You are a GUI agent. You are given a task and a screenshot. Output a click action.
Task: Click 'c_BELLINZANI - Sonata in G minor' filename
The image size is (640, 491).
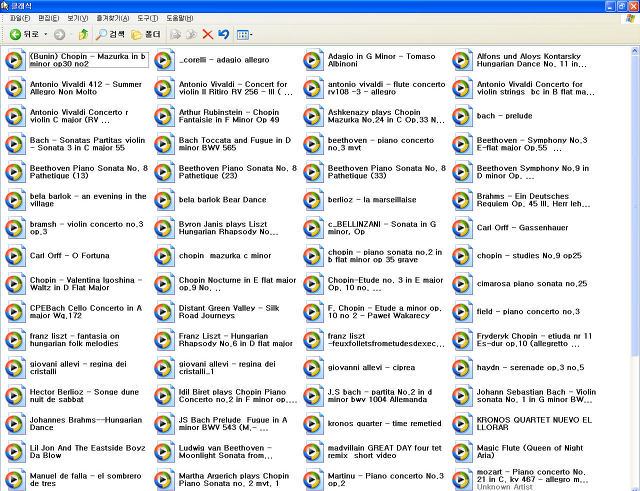click(382, 228)
